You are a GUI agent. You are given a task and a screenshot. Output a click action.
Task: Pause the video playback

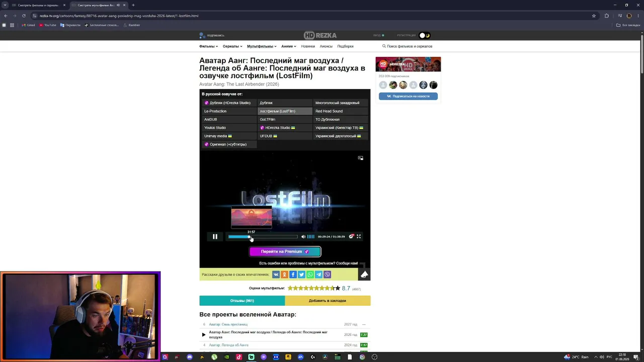215,236
